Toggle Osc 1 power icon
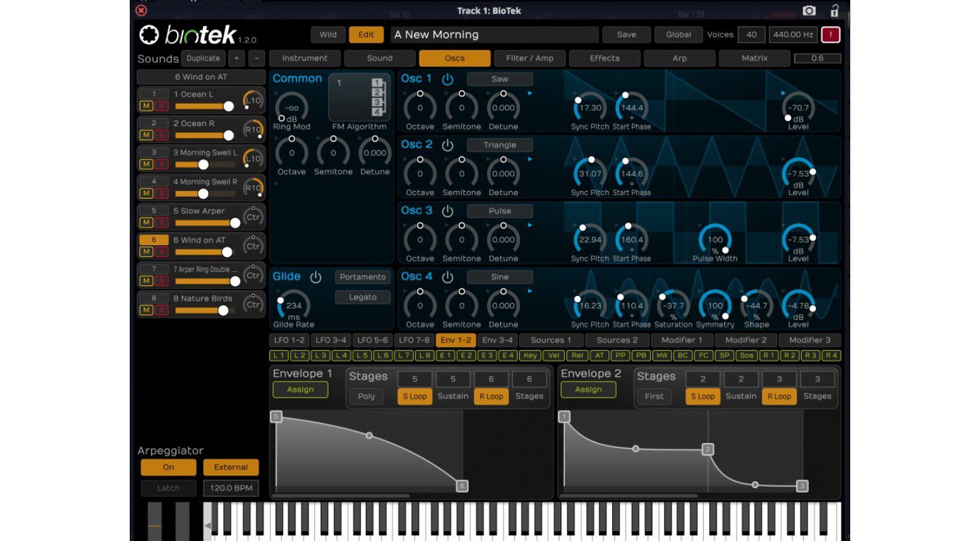Viewport: 980px width, 541px height. tap(447, 79)
